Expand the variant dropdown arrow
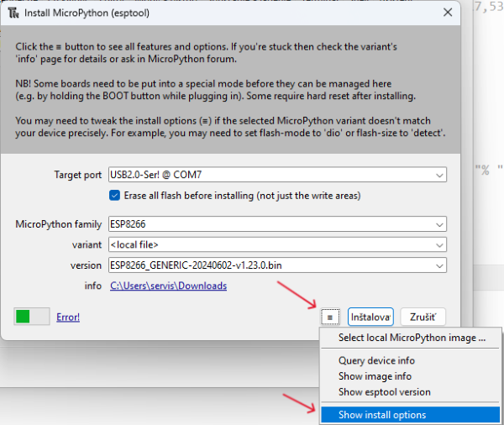The image size is (504, 425). click(439, 245)
